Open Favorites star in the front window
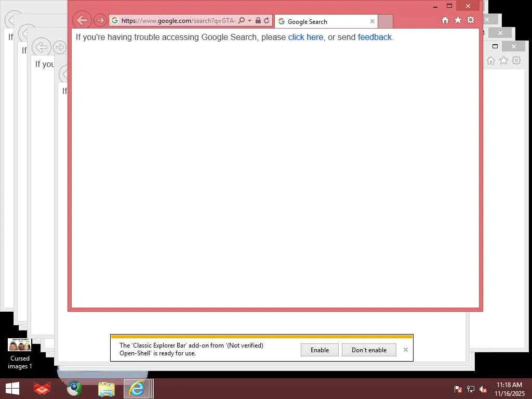 pos(458,20)
